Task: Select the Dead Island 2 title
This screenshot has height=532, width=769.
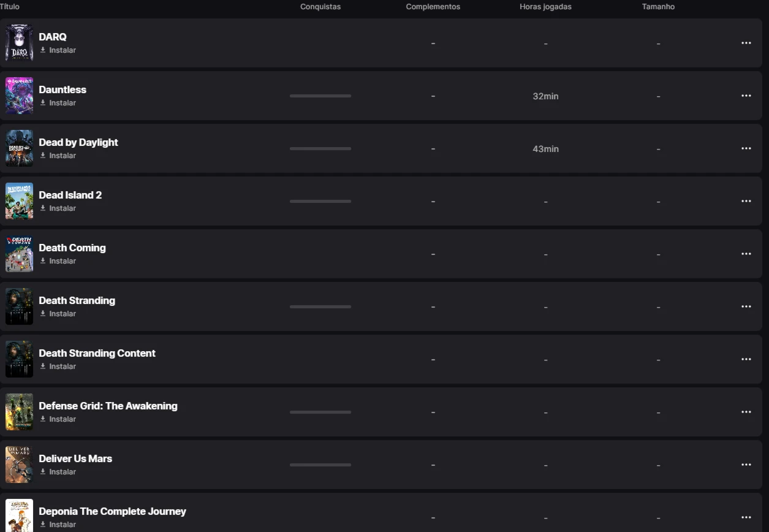Action: coord(70,195)
